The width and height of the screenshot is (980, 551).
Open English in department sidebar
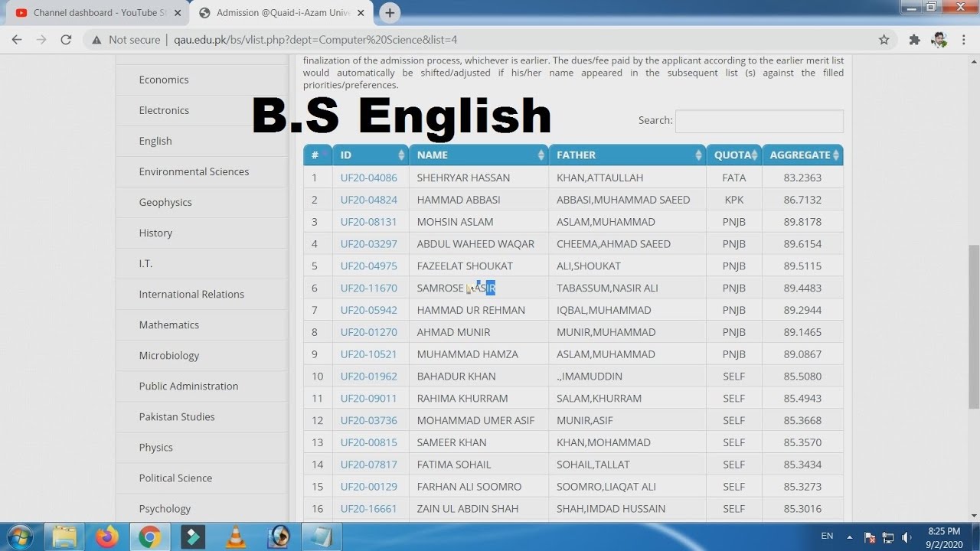(155, 141)
